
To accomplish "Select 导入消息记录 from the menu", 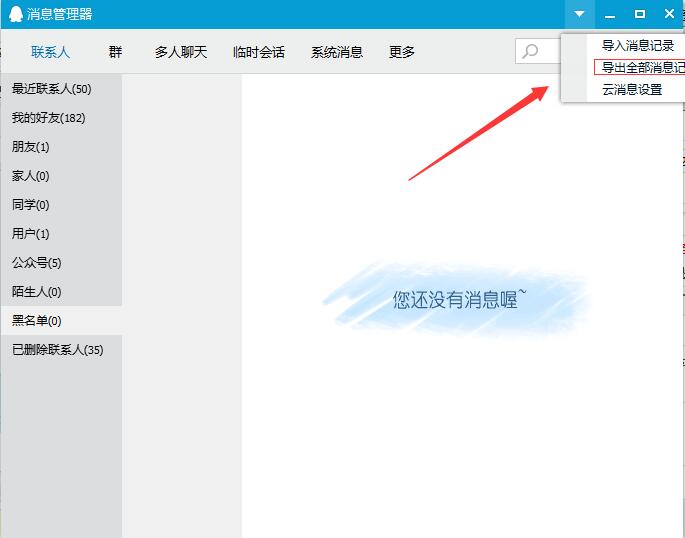I will (x=637, y=46).
